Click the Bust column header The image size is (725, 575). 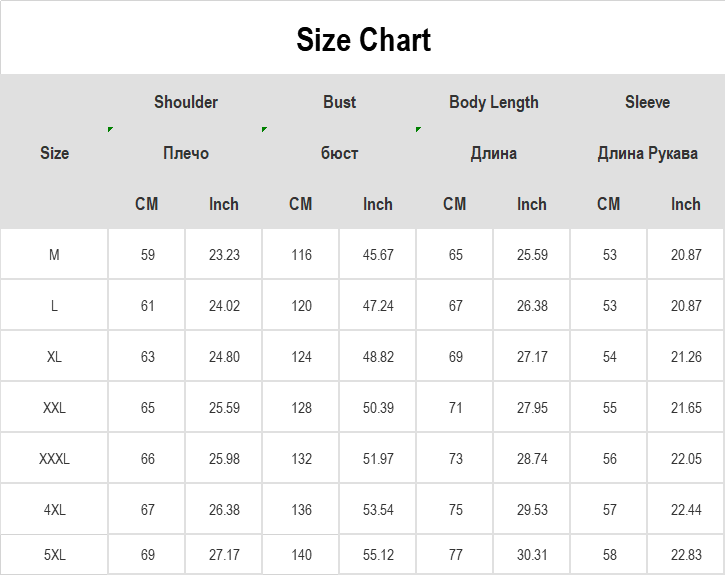(339, 102)
